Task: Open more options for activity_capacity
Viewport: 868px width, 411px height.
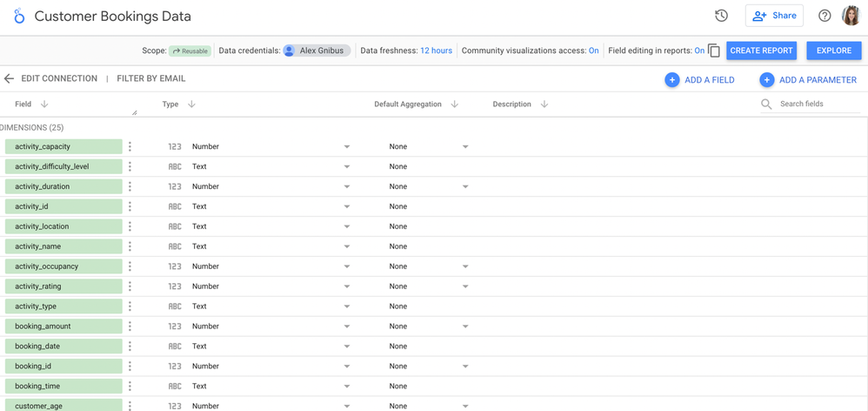Action: pos(130,146)
